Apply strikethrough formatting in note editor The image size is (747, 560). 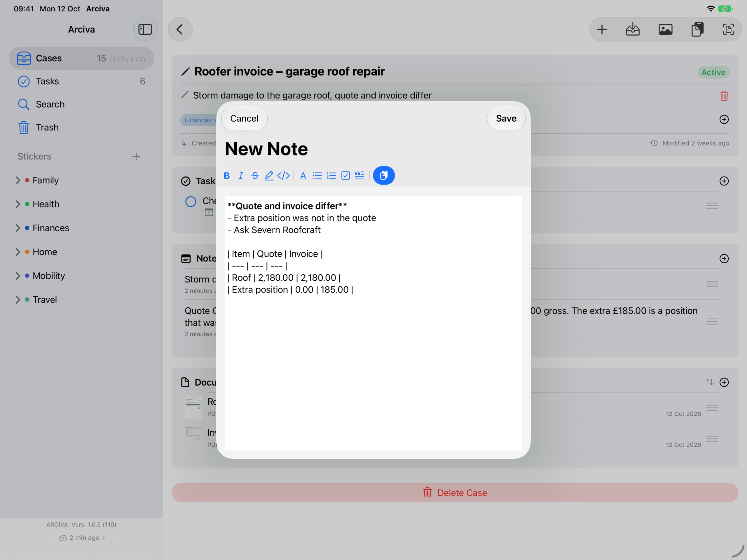[x=255, y=176]
